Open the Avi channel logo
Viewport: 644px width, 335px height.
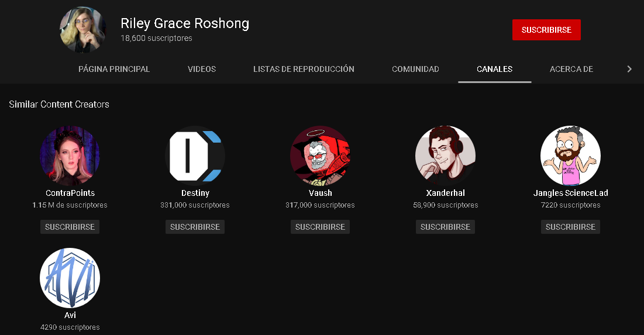coord(70,278)
